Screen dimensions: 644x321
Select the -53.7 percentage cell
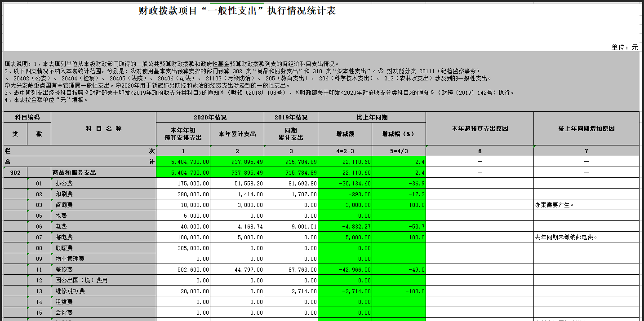[399, 226]
